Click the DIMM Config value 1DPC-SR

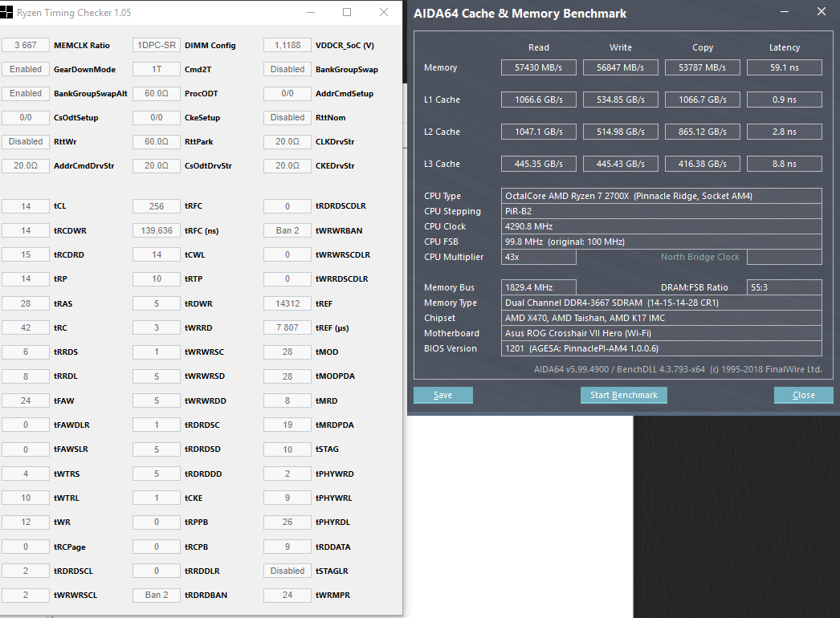click(x=157, y=45)
